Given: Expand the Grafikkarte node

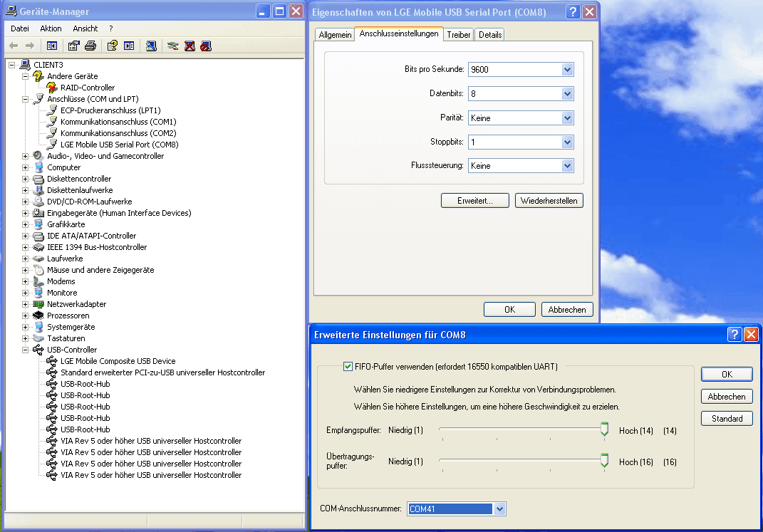Looking at the screenshot, I should pos(26,224).
